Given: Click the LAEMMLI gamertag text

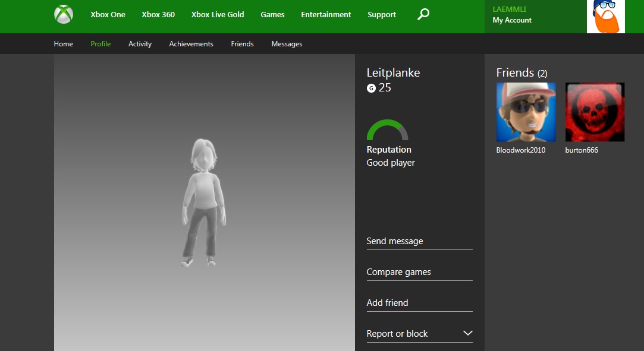Looking at the screenshot, I should [509, 9].
